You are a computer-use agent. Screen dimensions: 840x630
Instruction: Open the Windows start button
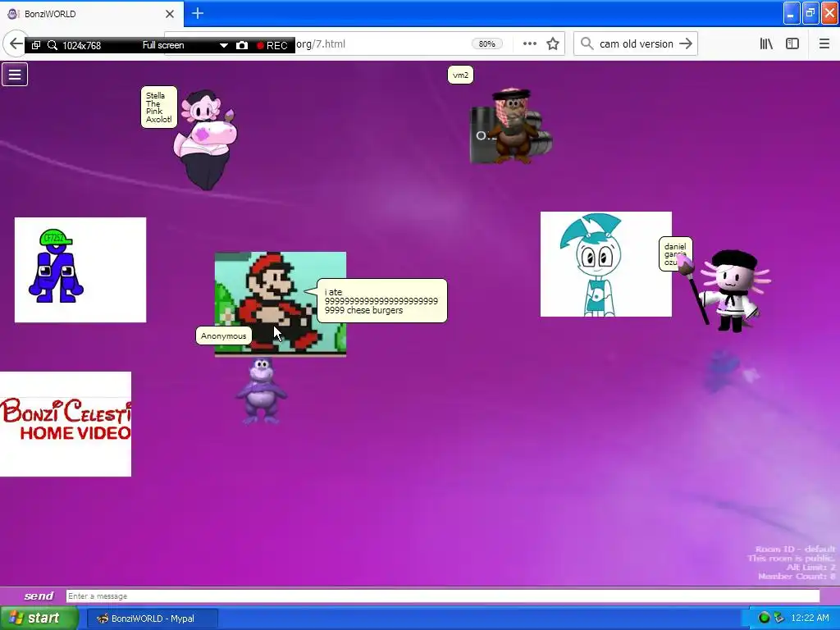coord(39,619)
